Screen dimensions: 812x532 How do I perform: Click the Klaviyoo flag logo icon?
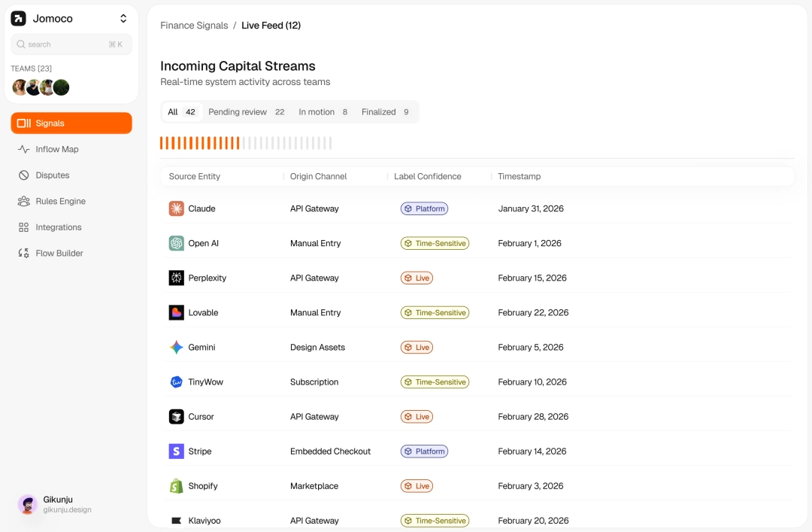[x=177, y=521]
